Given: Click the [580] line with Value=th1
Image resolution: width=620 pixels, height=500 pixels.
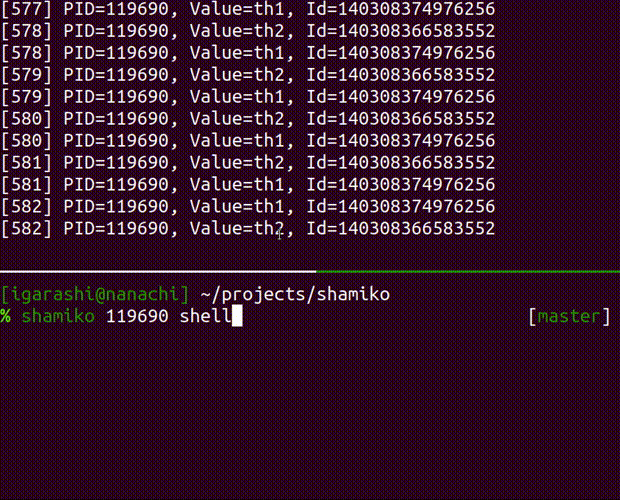Looking at the screenshot, I should (x=248, y=141).
